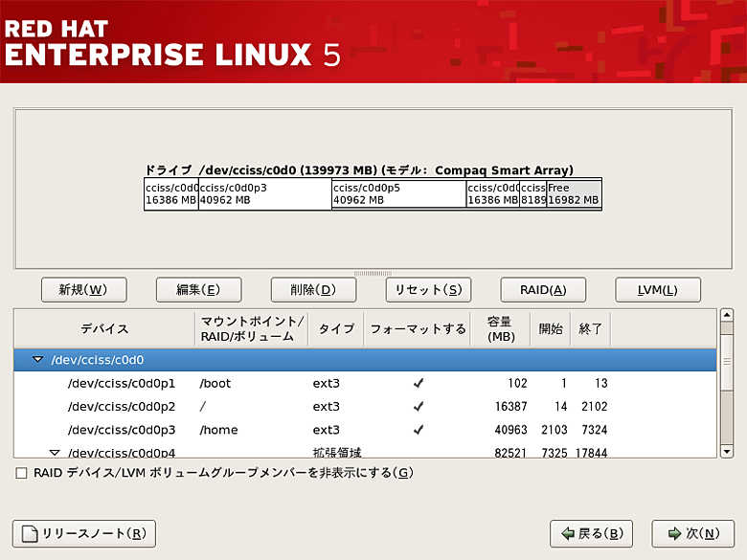This screenshot has height=560, width=747.
Task: Click the マウントポイント/RAID/ボリューム column header
Action: pyautogui.click(x=252, y=328)
